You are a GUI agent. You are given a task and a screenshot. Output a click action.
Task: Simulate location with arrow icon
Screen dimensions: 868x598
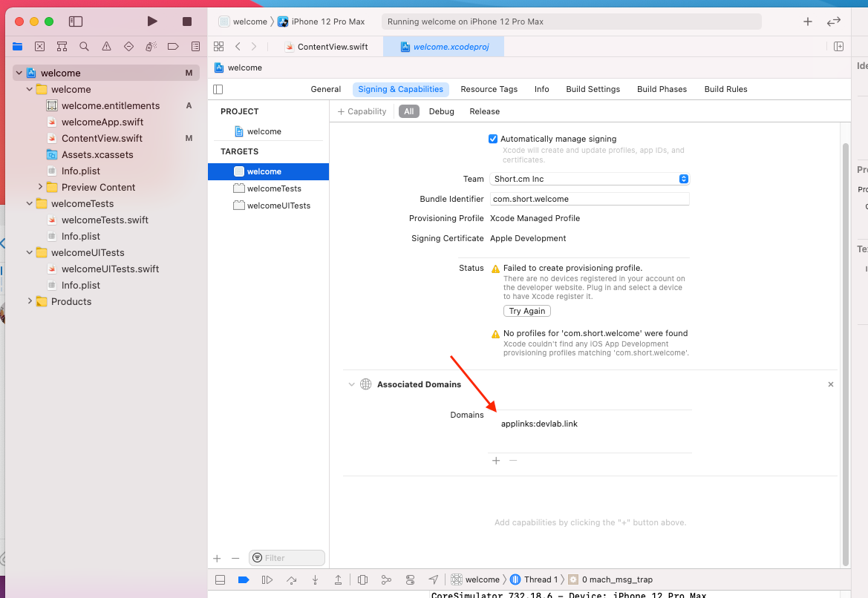(434, 579)
